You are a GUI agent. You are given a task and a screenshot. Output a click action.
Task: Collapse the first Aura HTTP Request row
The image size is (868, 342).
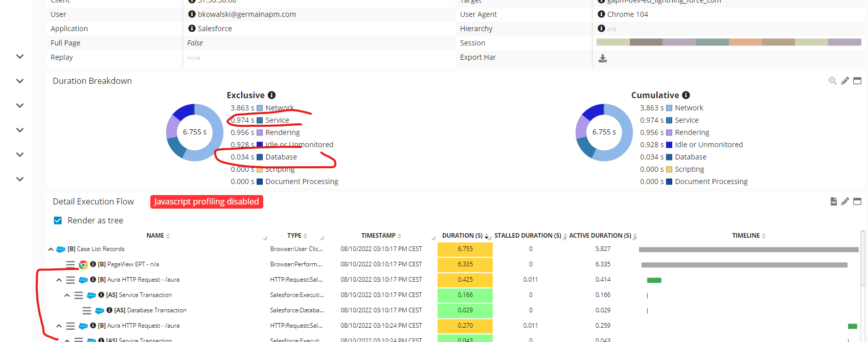tap(59, 280)
